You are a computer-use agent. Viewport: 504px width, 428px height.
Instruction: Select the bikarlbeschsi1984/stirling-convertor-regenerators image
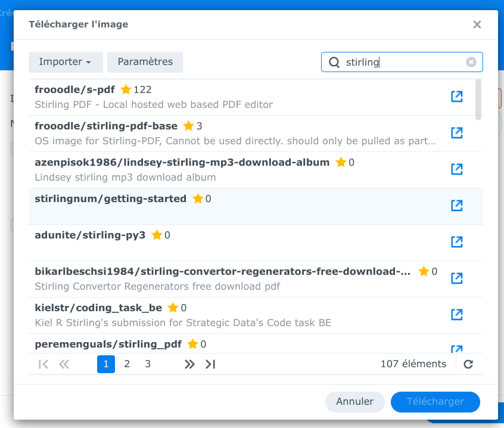point(256,279)
